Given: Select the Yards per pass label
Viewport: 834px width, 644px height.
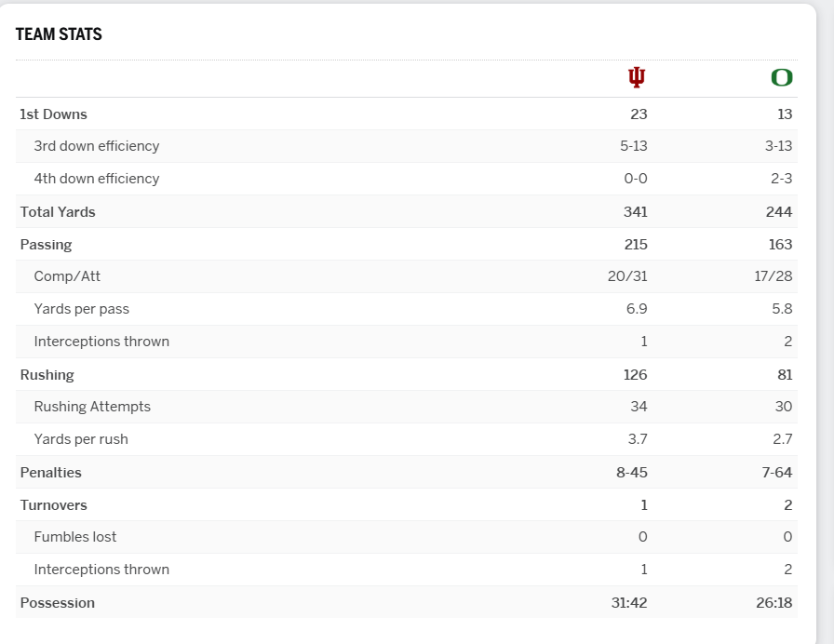Looking at the screenshot, I should [x=81, y=309].
